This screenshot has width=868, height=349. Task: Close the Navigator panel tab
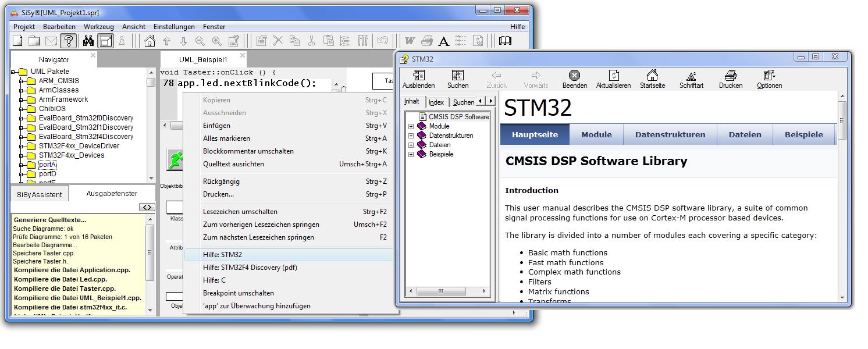[93, 56]
